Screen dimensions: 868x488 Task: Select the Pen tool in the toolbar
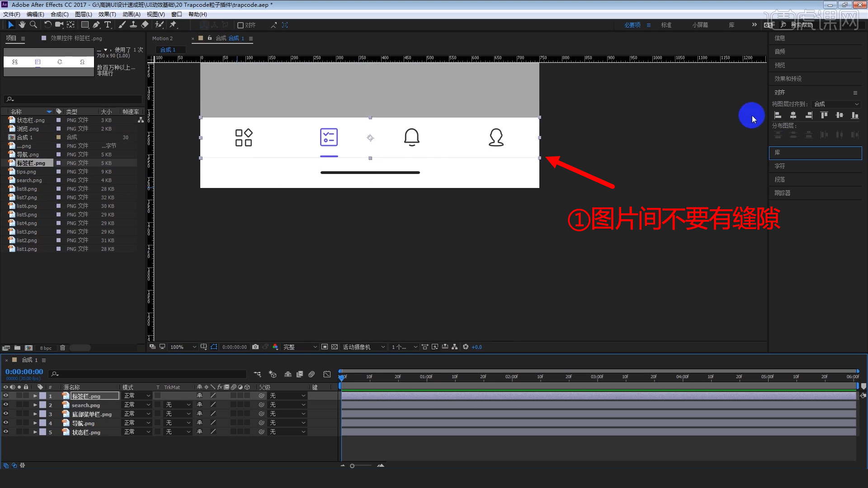click(96, 25)
